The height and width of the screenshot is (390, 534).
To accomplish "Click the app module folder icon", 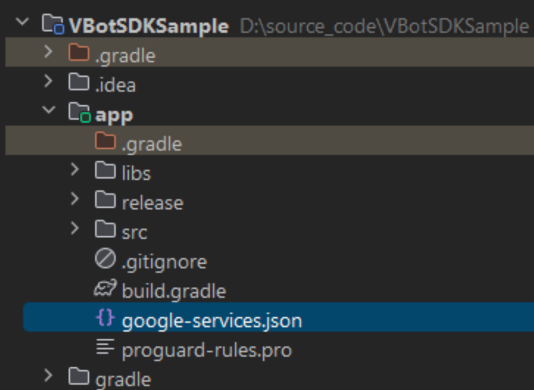I will click(79, 112).
